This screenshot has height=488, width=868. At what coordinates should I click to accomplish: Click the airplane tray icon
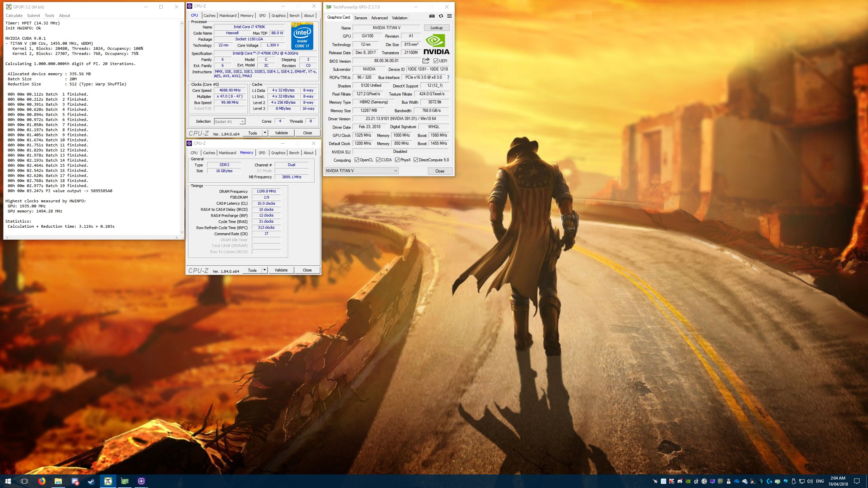pyautogui.click(x=655, y=481)
